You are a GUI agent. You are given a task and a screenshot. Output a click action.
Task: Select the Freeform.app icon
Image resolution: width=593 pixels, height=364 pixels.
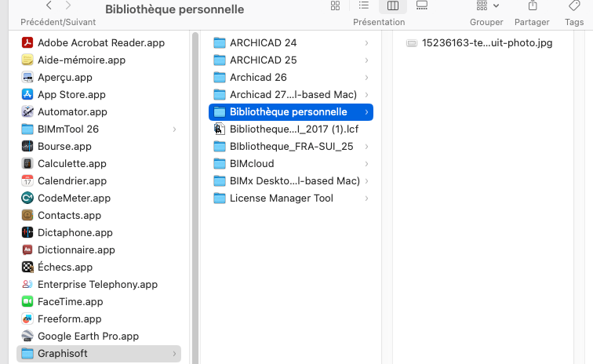27,319
